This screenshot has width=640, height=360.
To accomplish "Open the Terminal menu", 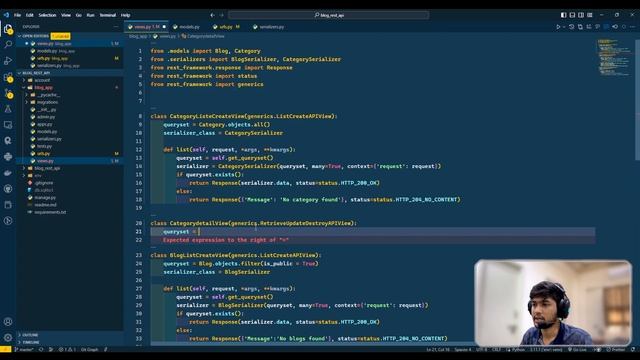I will [x=108, y=15].
